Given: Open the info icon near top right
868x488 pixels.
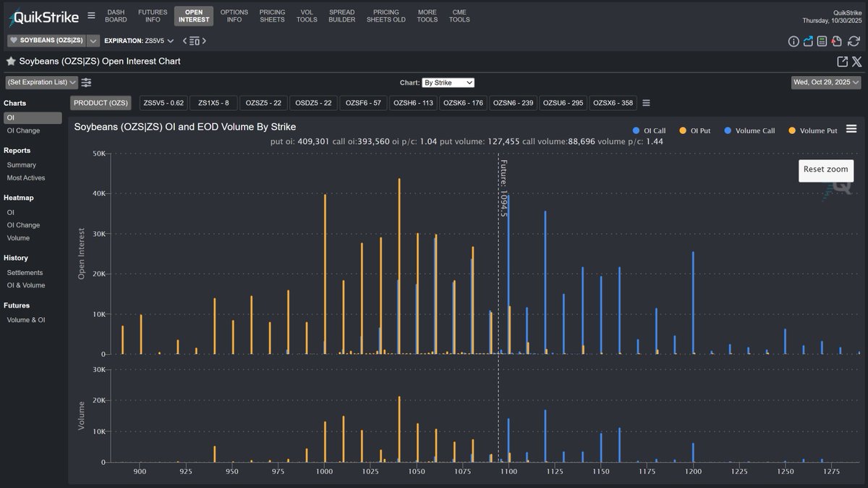Looking at the screenshot, I should [793, 41].
